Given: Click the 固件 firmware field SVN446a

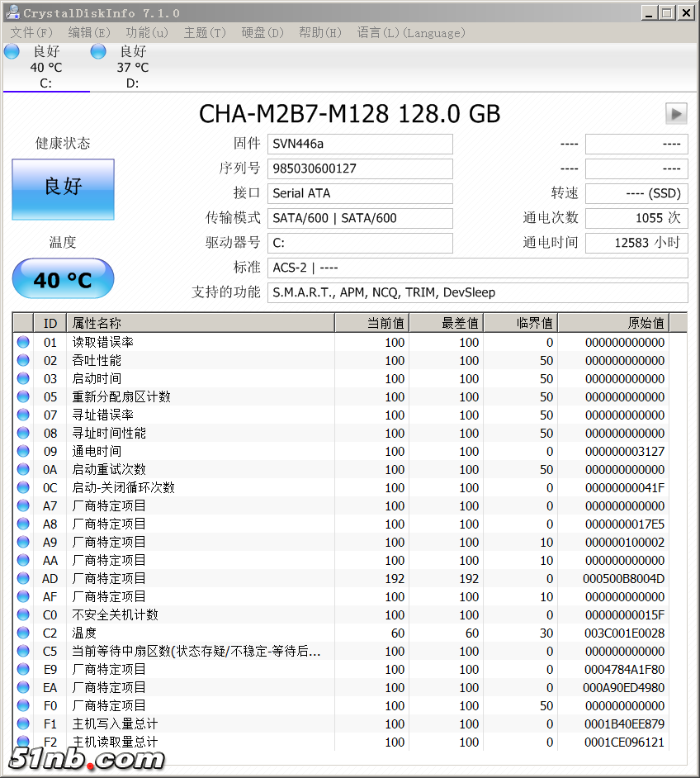Looking at the screenshot, I should tap(361, 144).
